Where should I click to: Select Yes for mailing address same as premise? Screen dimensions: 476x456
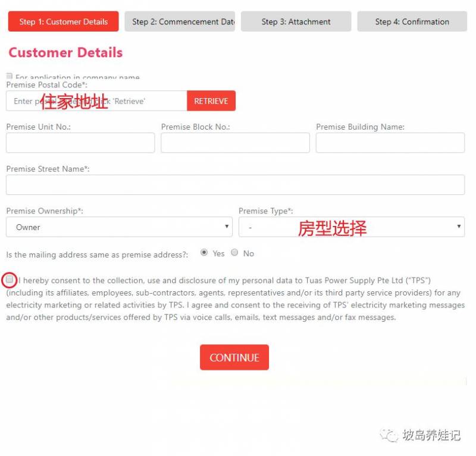pyautogui.click(x=204, y=253)
